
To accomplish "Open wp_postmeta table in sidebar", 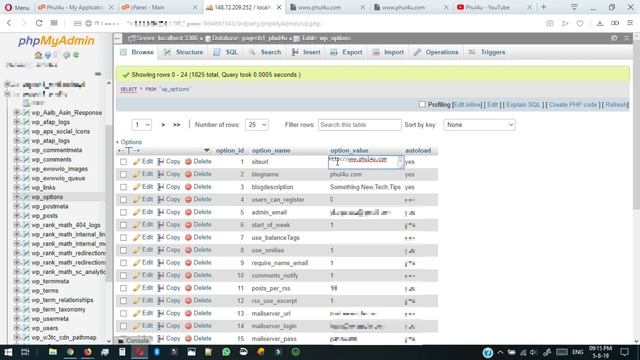I will [50, 206].
